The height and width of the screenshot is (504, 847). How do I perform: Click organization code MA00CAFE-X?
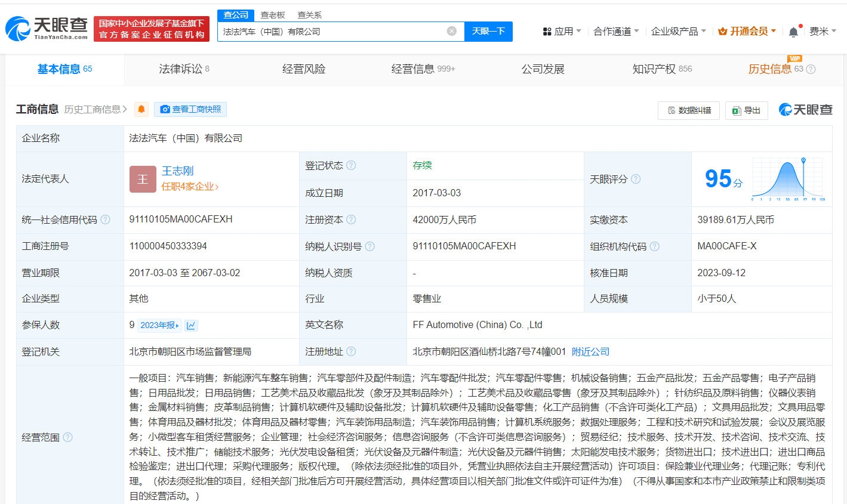(727, 246)
